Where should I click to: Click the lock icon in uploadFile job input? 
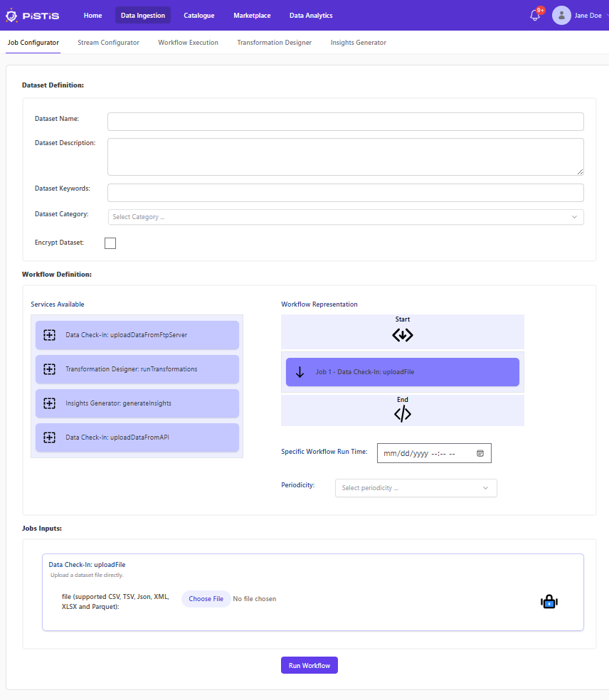tap(549, 601)
